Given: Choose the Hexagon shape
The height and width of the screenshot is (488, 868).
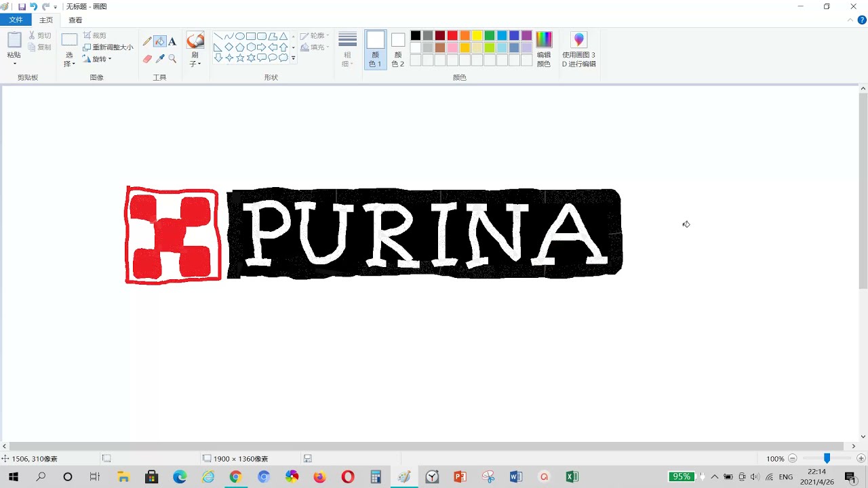Looking at the screenshot, I should (x=251, y=47).
